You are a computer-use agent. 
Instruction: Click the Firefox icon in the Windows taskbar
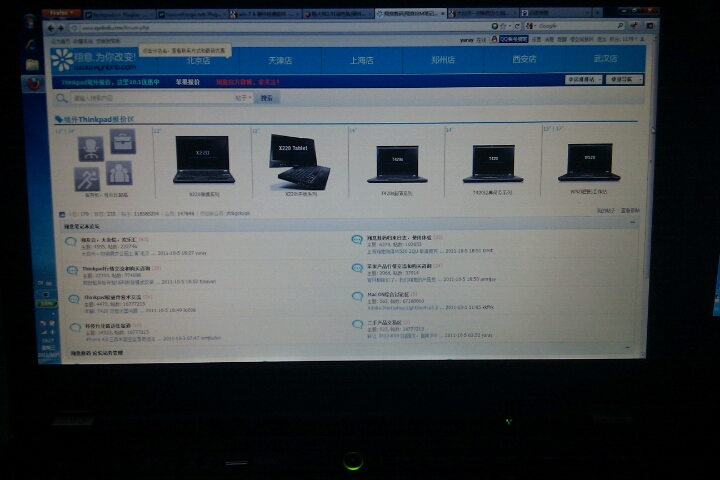click(33, 84)
